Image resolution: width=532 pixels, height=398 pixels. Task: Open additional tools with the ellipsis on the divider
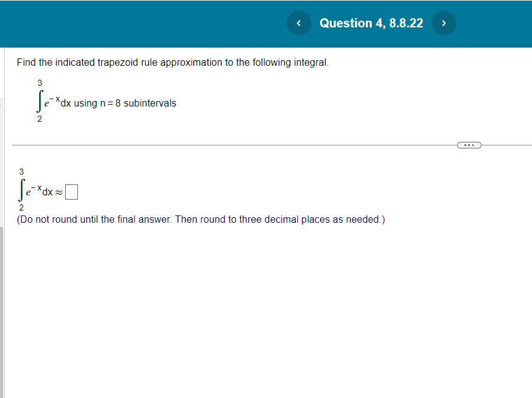469,144
